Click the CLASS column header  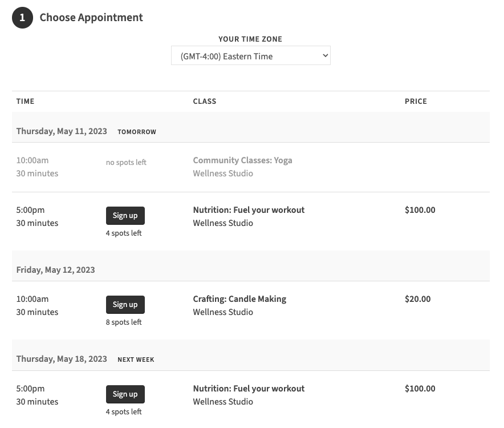[204, 102]
